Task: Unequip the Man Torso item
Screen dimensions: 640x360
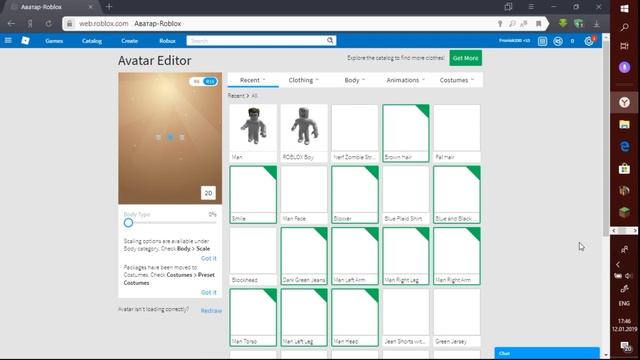Action: coord(253,318)
